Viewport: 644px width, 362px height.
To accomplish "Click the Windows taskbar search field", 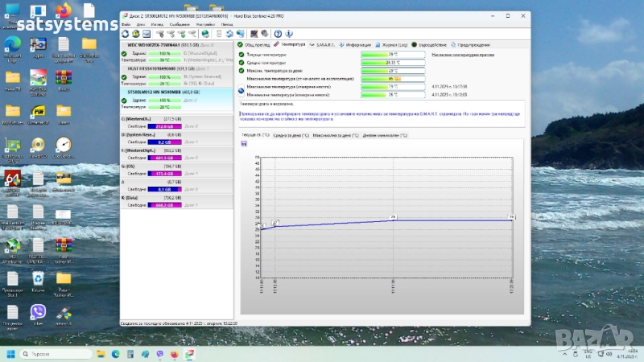I will [54, 354].
